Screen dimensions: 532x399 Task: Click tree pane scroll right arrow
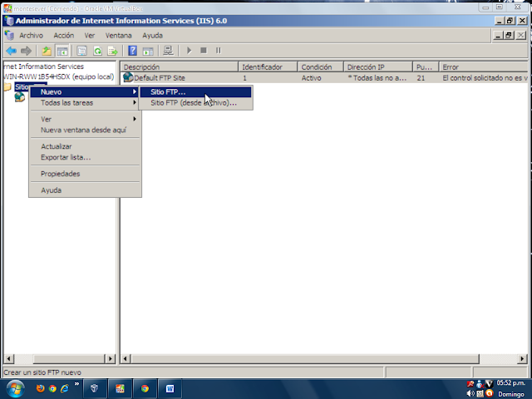tap(111, 358)
